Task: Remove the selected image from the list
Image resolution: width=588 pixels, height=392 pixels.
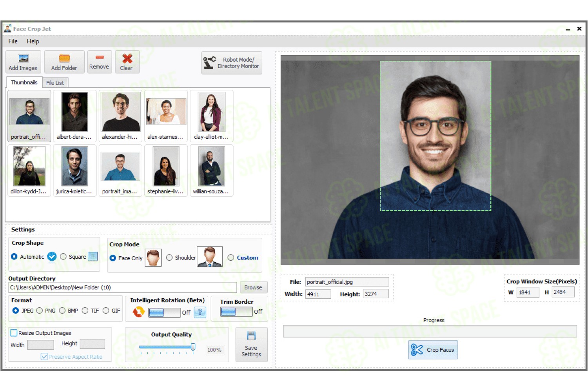Action: pos(99,62)
